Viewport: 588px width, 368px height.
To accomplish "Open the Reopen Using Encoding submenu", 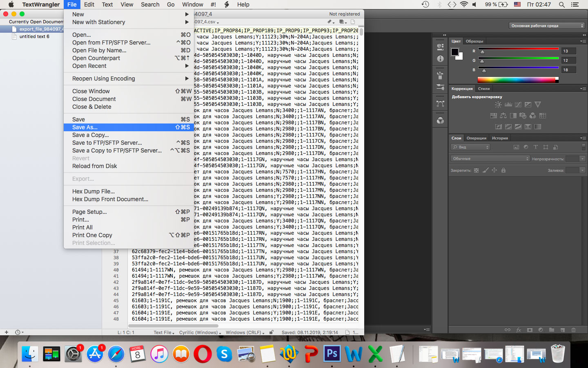I will pos(129,79).
